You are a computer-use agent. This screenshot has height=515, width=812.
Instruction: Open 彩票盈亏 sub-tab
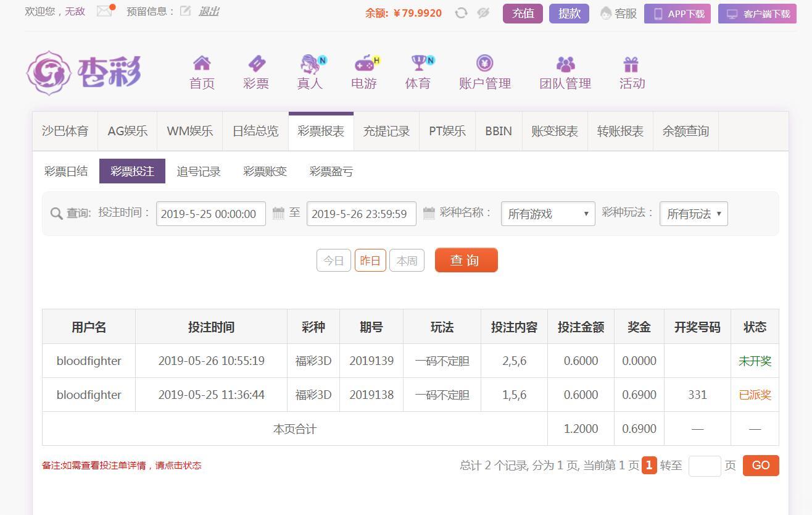(331, 171)
